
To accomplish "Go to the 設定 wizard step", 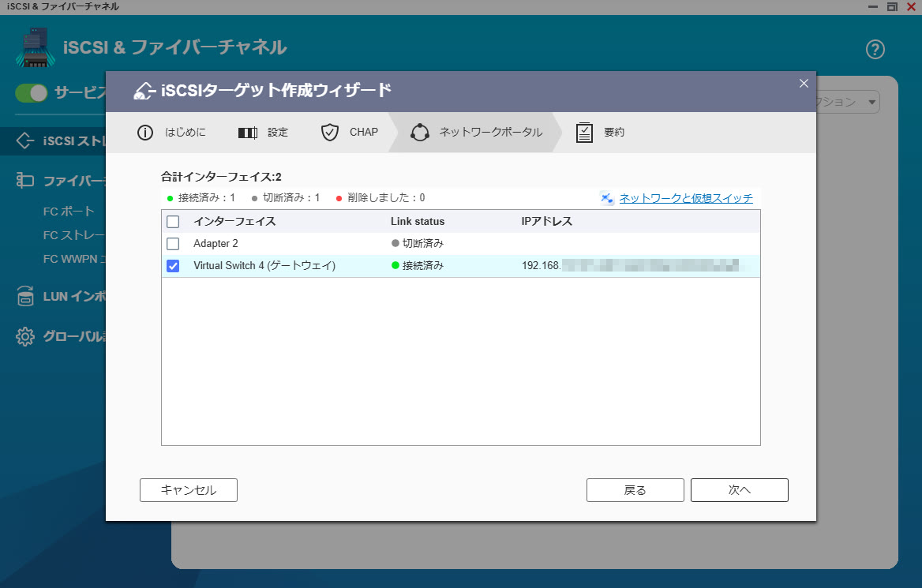I will [278, 133].
